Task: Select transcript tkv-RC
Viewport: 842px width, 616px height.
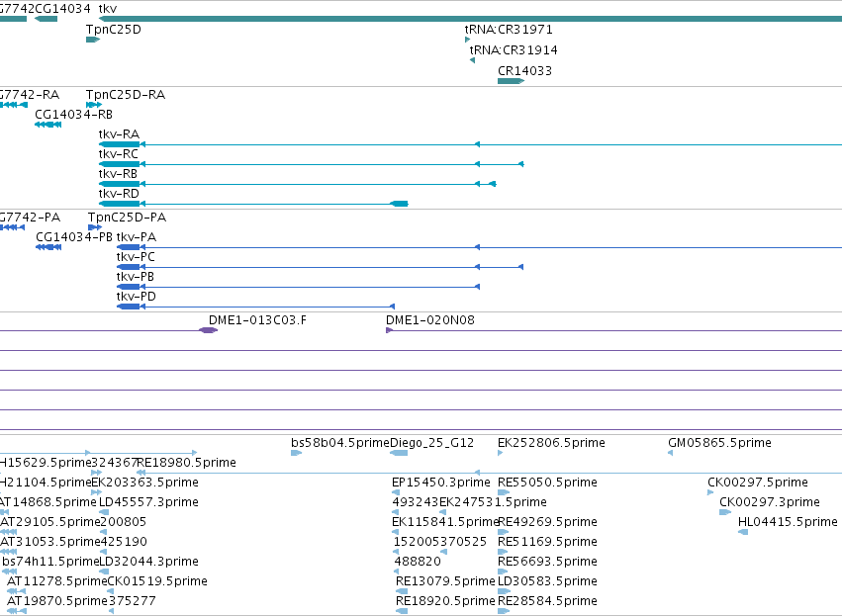Action: [x=119, y=154]
